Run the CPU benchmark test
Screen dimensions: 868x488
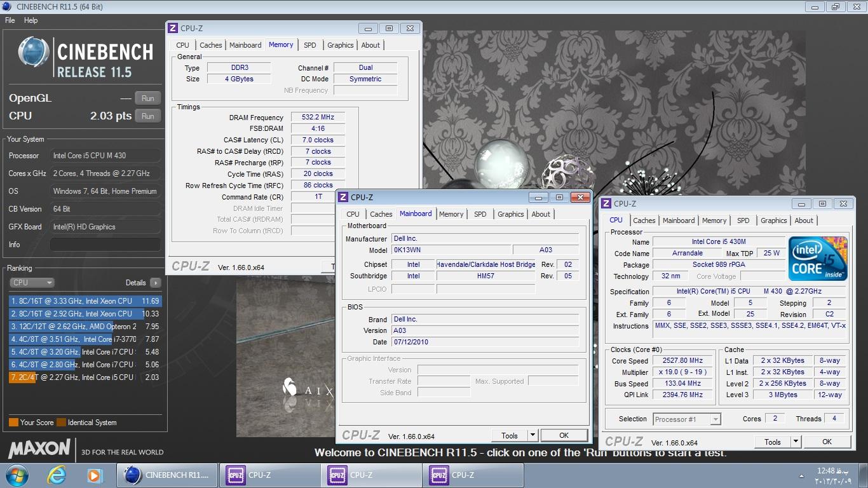point(147,116)
